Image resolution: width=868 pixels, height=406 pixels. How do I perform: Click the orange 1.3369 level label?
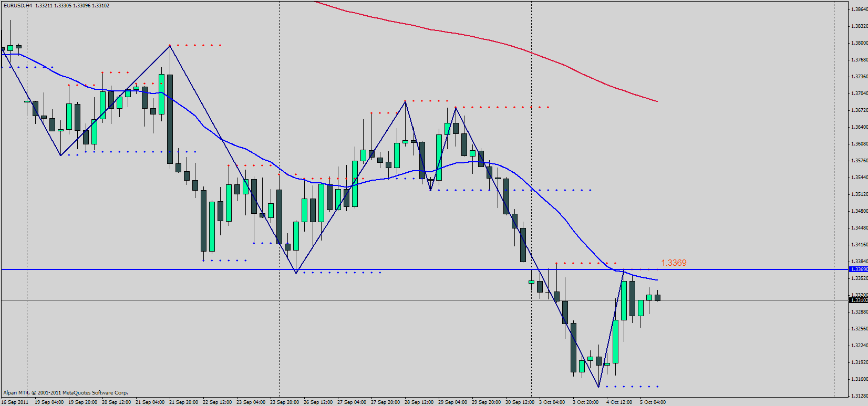click(674, 263)
